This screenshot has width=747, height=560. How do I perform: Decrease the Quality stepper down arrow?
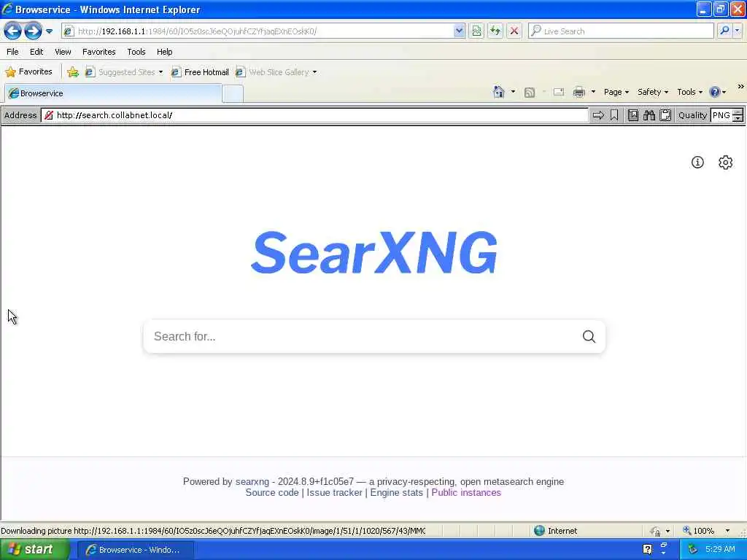pos(738,119)
